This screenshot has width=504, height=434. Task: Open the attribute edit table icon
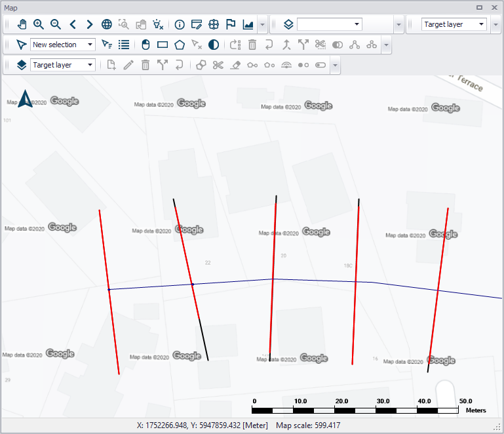(197, 24)
